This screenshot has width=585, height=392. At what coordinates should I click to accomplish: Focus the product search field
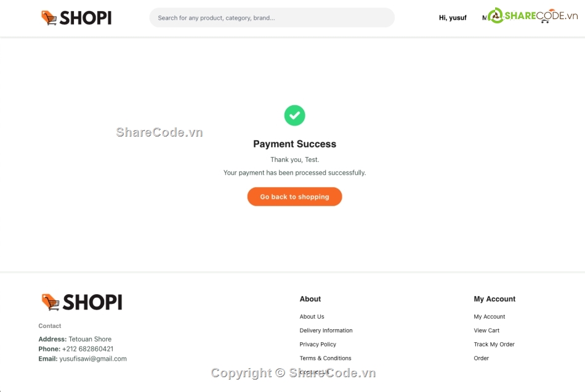click(272, 17)
